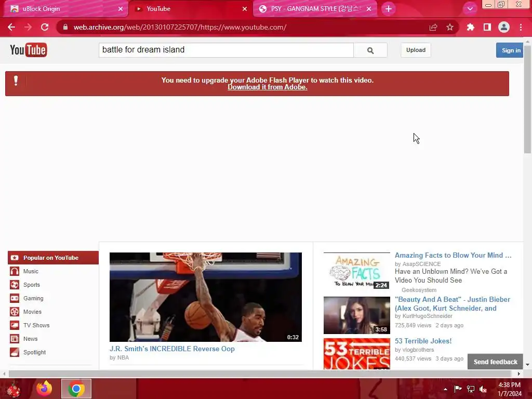532x399 pixels.
Task: Click the Sports category icon
Action: (x=14, y=285)
